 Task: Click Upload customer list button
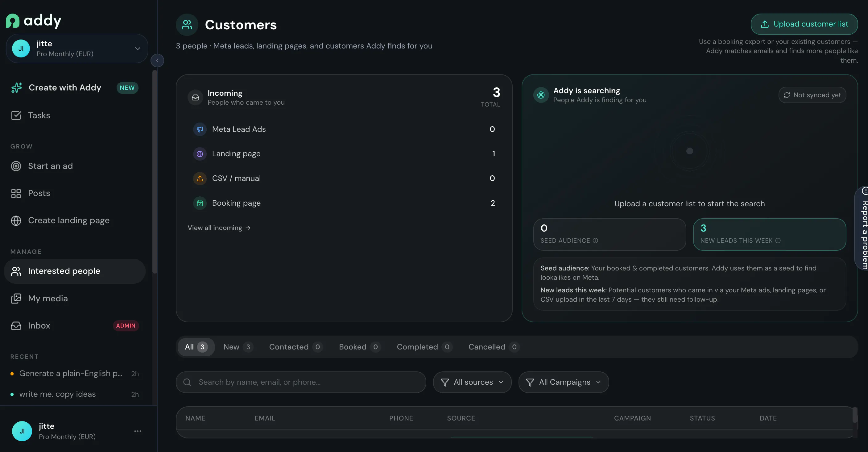point(804,24)
